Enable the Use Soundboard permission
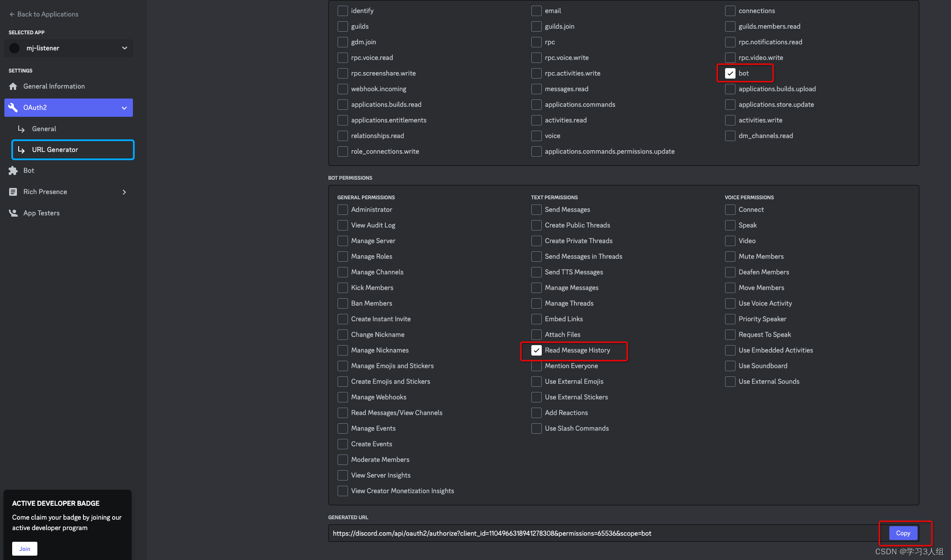The width and height of the screenshot is (951, 560). pyautogui.click(x=730, y=366)
